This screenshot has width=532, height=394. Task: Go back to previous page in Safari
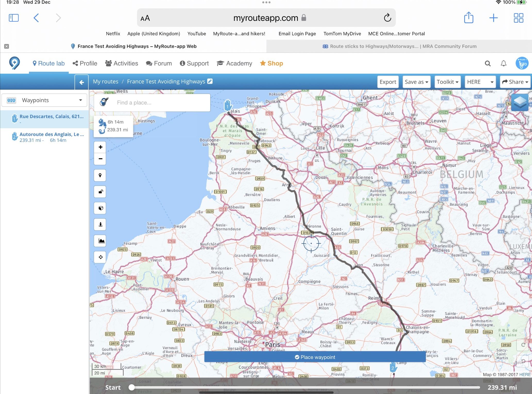(x=36, y=18)
